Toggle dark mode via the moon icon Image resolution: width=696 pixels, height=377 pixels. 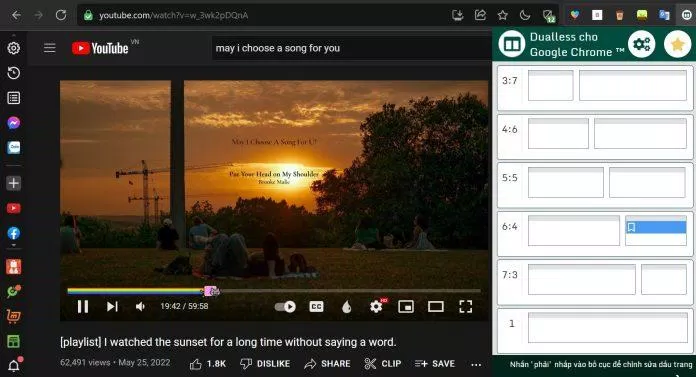[x=525, y=15]
